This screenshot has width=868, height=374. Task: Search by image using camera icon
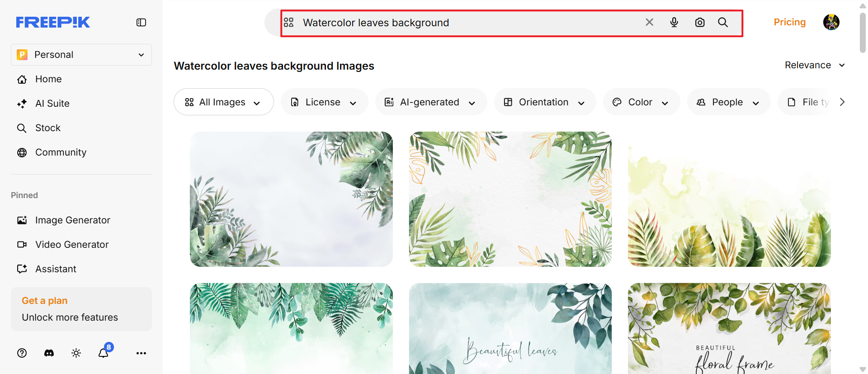tap(700, 22)
